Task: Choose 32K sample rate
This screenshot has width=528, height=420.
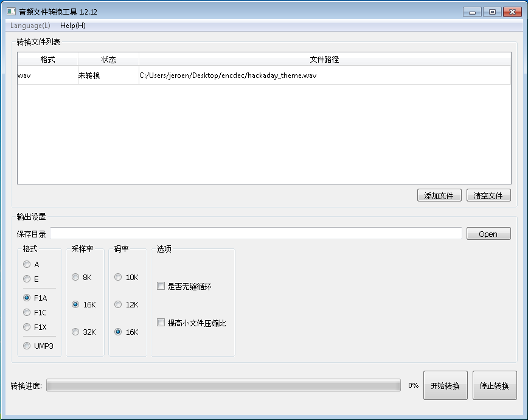Action: pyautogui.click(x=75, y=332)
